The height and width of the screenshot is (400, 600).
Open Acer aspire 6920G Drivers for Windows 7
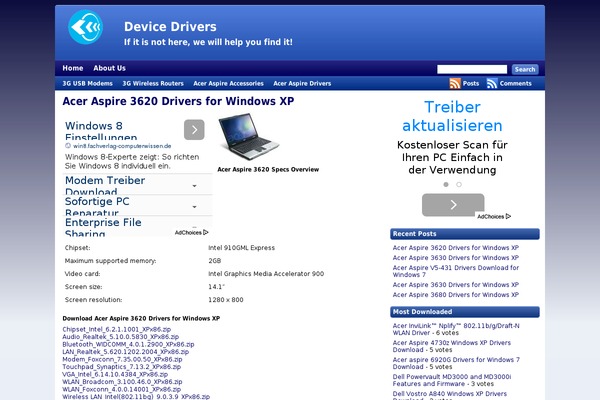456,363
